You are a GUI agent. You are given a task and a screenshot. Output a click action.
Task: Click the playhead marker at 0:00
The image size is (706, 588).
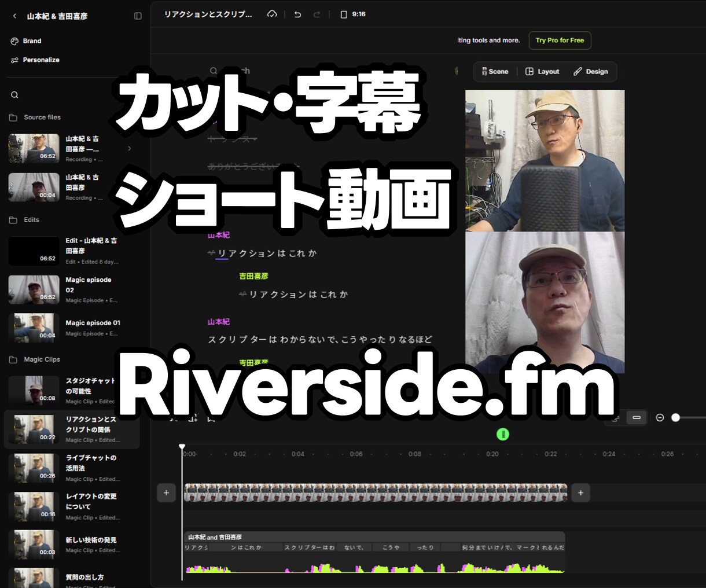[x=182, y=447]
